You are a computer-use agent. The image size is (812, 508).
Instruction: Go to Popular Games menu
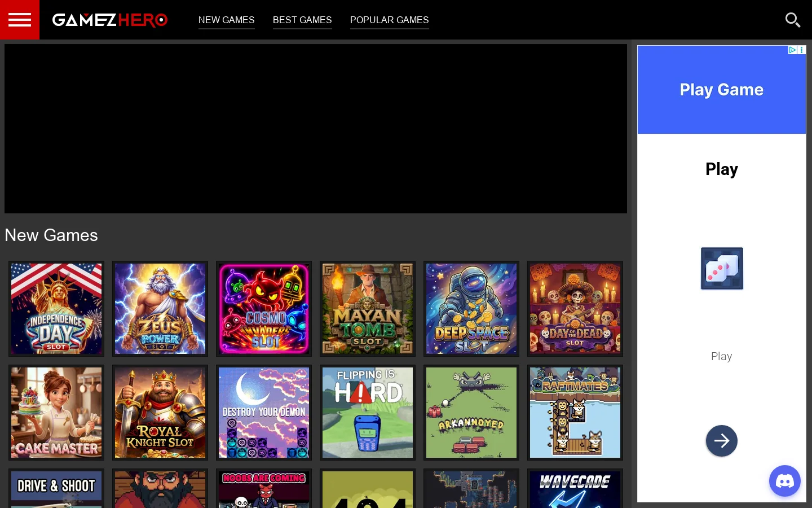coord(390,20)
